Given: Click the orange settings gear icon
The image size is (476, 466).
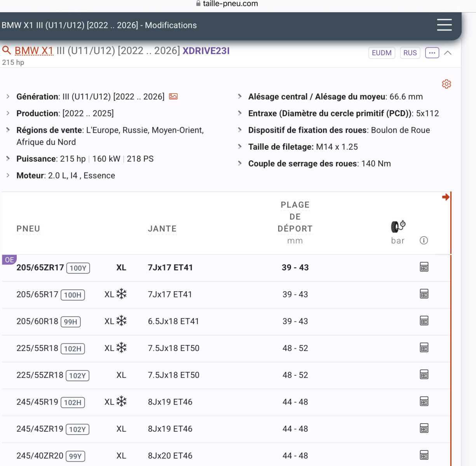Looking at the screenshot, I should point(446,84).
